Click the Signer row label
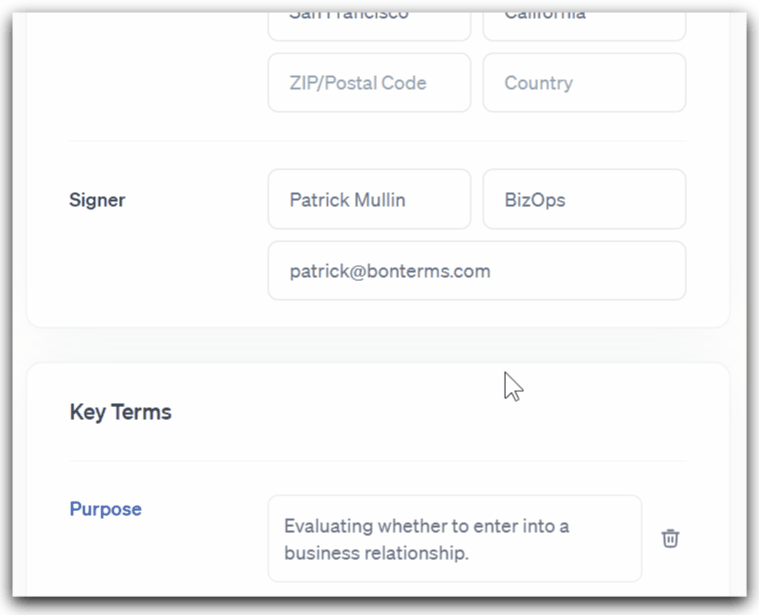The width and height of the screenshot is (759, 615). 97,200
